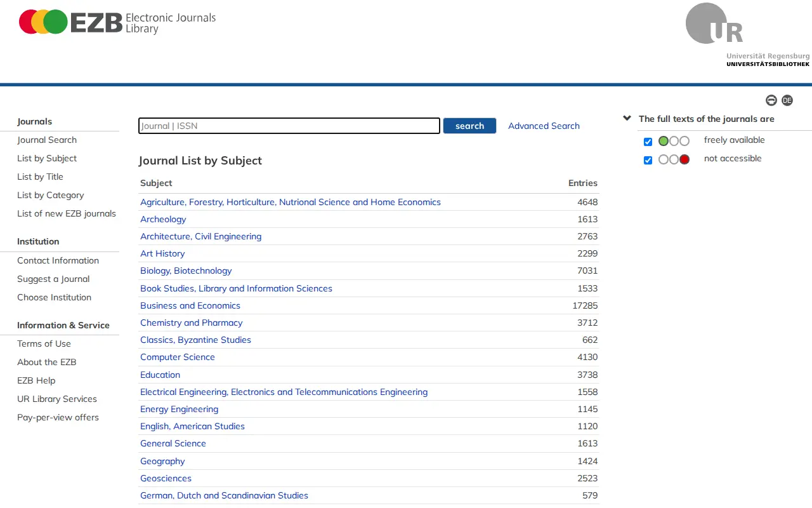Open the Geosciences subject

pos(166,478)
